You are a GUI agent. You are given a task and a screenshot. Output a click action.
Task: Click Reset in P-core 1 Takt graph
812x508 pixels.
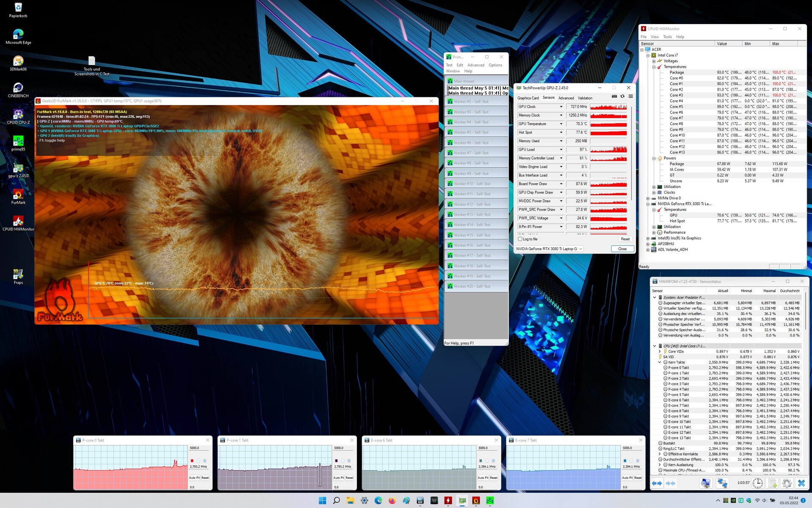coord(349,478)
